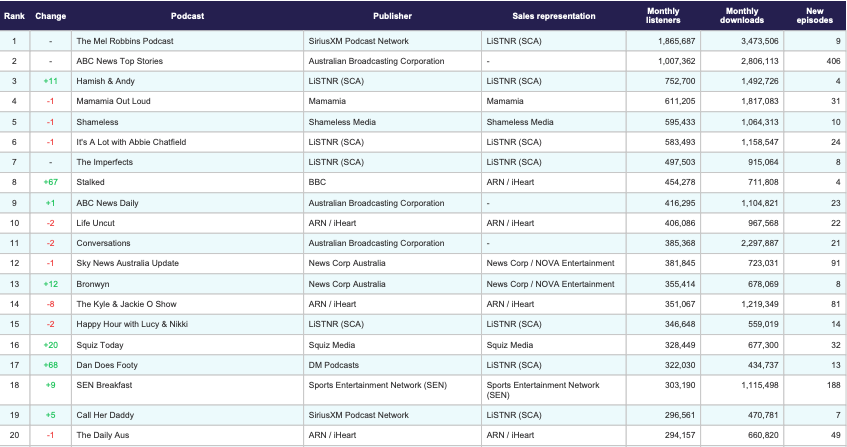Click monthly listeners value 294,157

(x=680, y=435)
